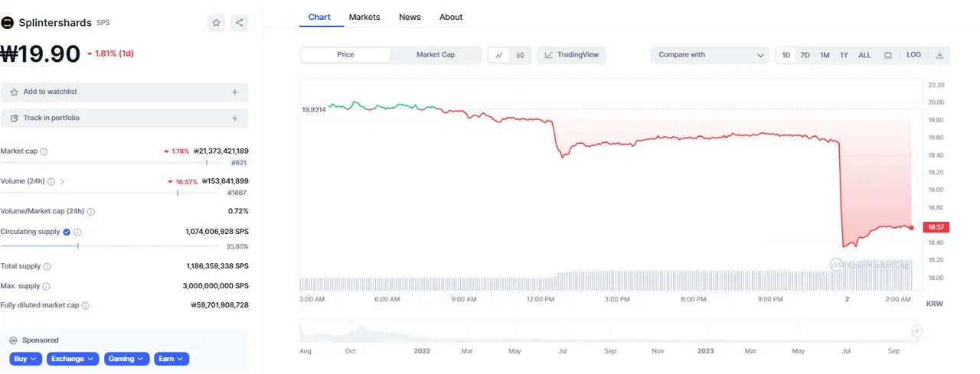Expand the Gaming dropdown
The height and width of the screenshot is (374, 980).
tap(126, 359)
